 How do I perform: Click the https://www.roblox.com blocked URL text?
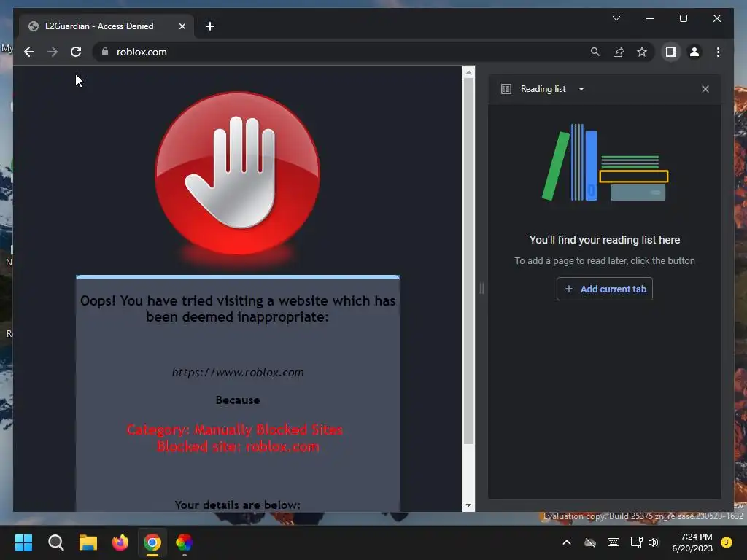(x=238, y=373)
